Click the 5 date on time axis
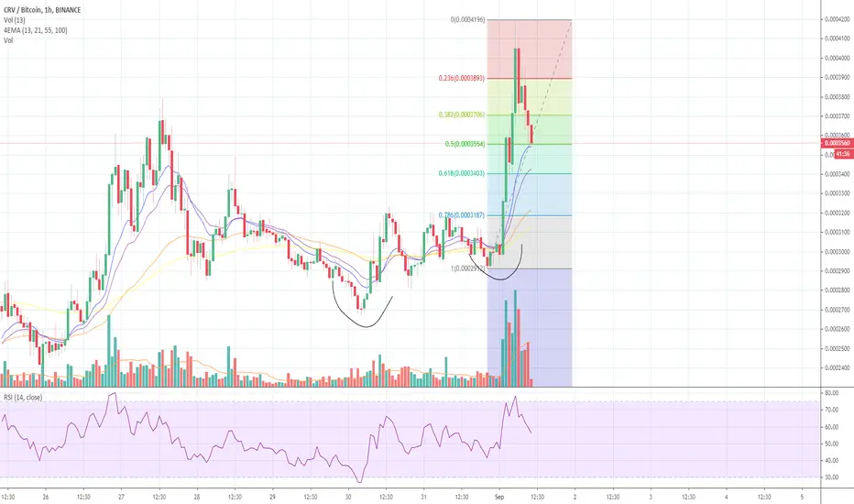Viewport: 854px width, 504px height. pos(802,497)
